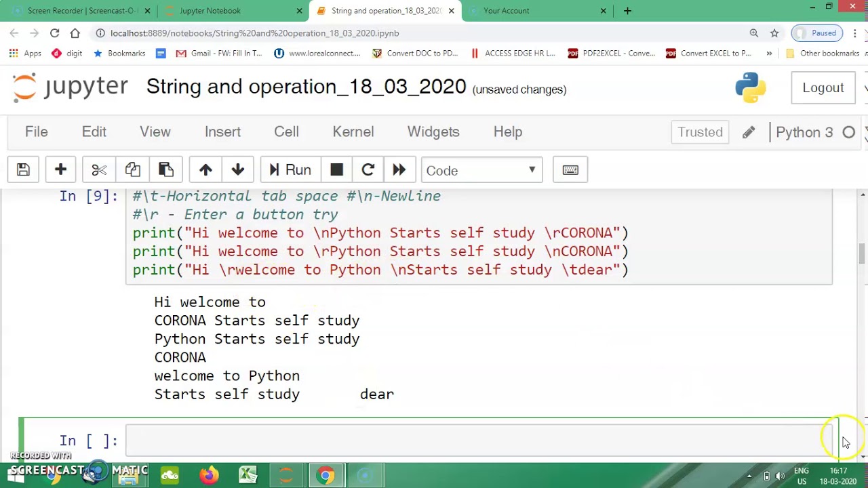Open the zoom magnifier icon in address bar
868x488 pixels.
(754, 33)
